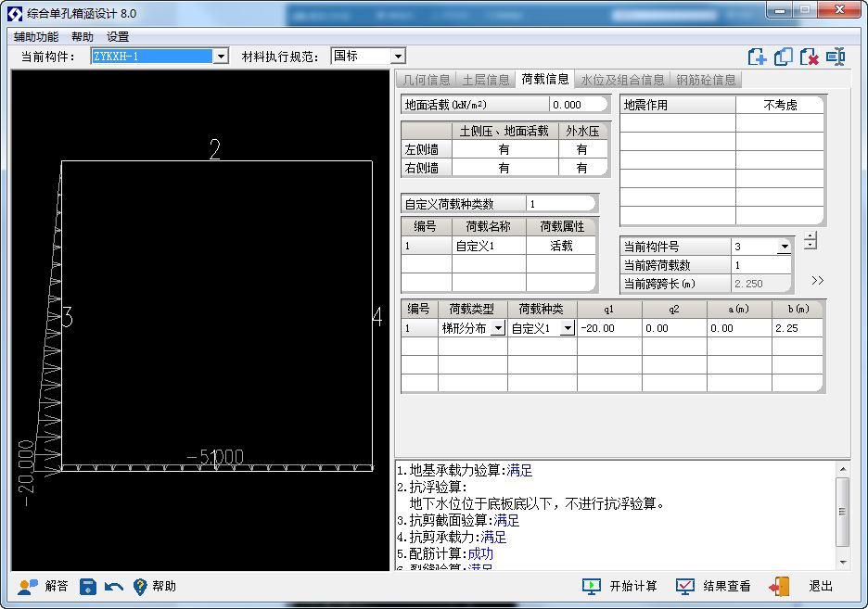
Task: Click 左侧墙 外水压 cell 有
Action: tap(582, 149)
